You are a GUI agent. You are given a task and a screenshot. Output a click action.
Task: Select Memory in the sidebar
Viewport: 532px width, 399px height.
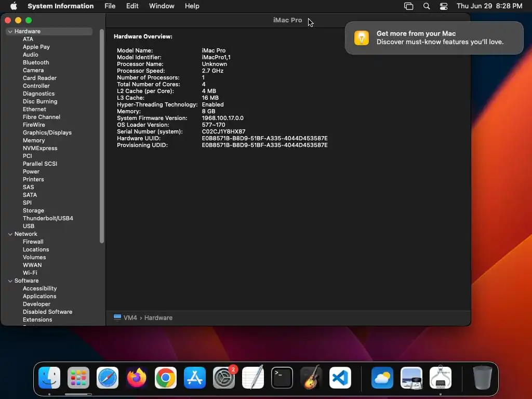tap(34, 140)
